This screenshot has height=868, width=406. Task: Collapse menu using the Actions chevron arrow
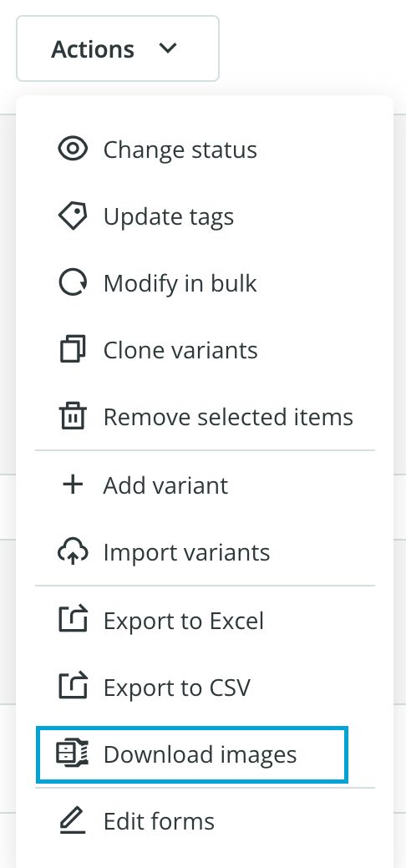(x=167, y=48)
